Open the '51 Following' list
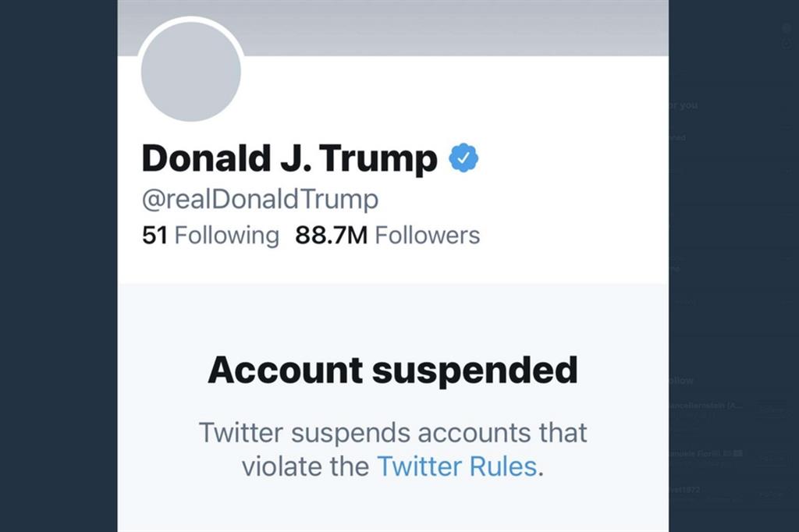 210,236
